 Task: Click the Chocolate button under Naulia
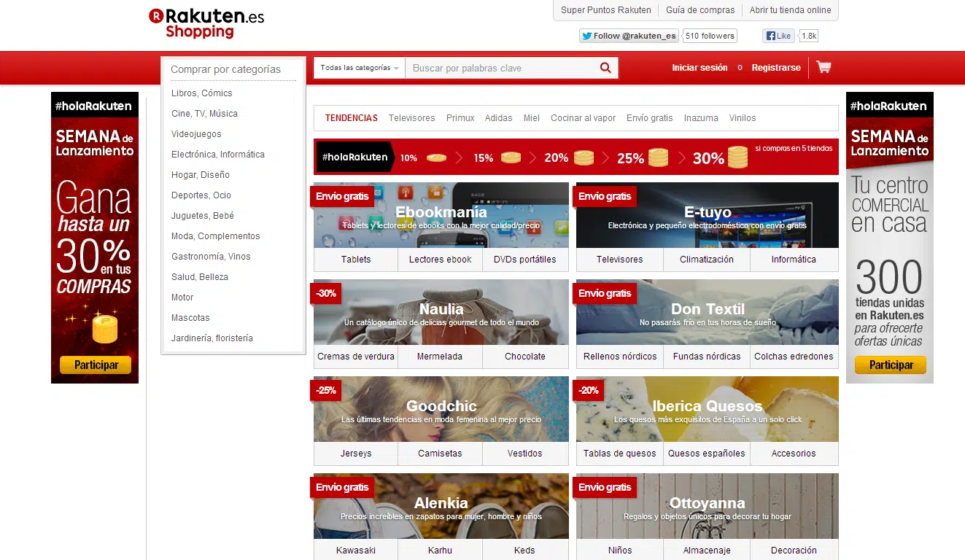click(x=525, y=357)
